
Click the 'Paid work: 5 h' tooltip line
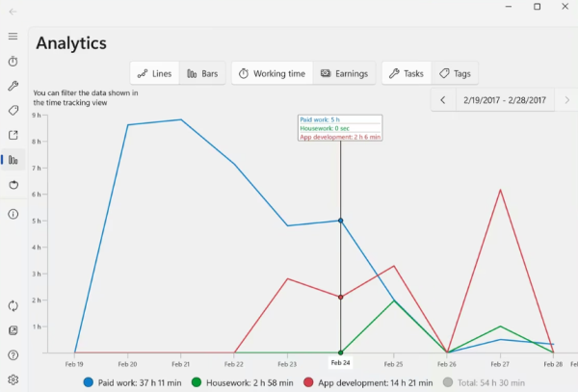point(320,119)
